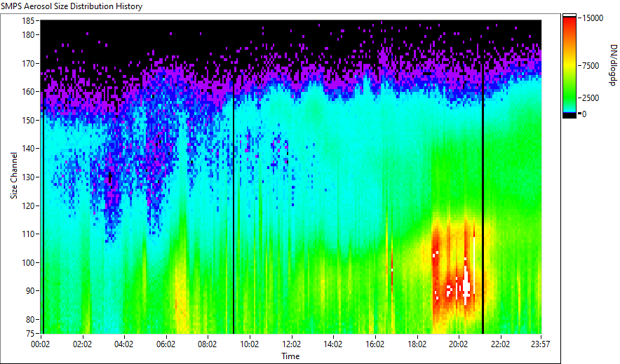Click the white saturated peak near 20:20
This screenshot has height=364, width=620.
[466, 285]
